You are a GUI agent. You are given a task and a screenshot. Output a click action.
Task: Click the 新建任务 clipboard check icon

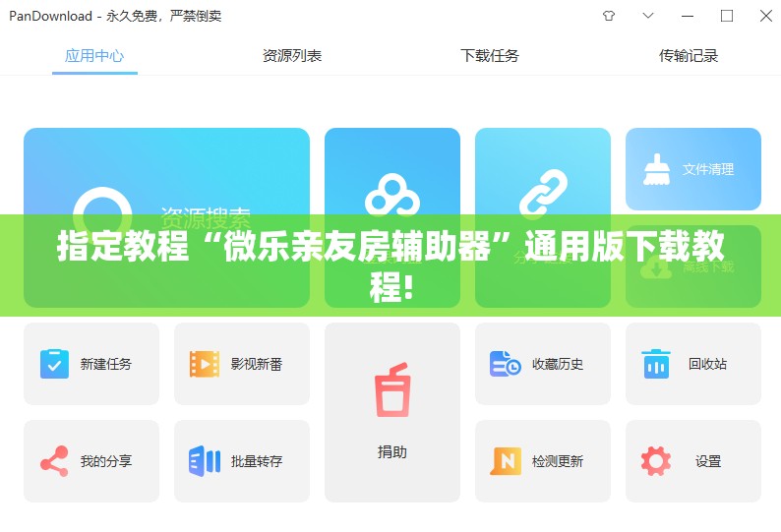[54, 364]
